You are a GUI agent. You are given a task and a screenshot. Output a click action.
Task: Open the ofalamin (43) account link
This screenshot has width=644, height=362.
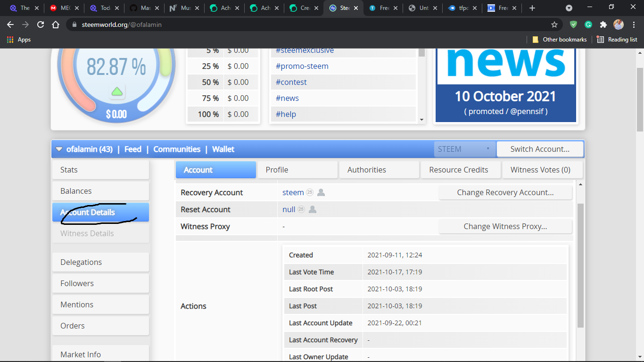[x=90, y=149]
